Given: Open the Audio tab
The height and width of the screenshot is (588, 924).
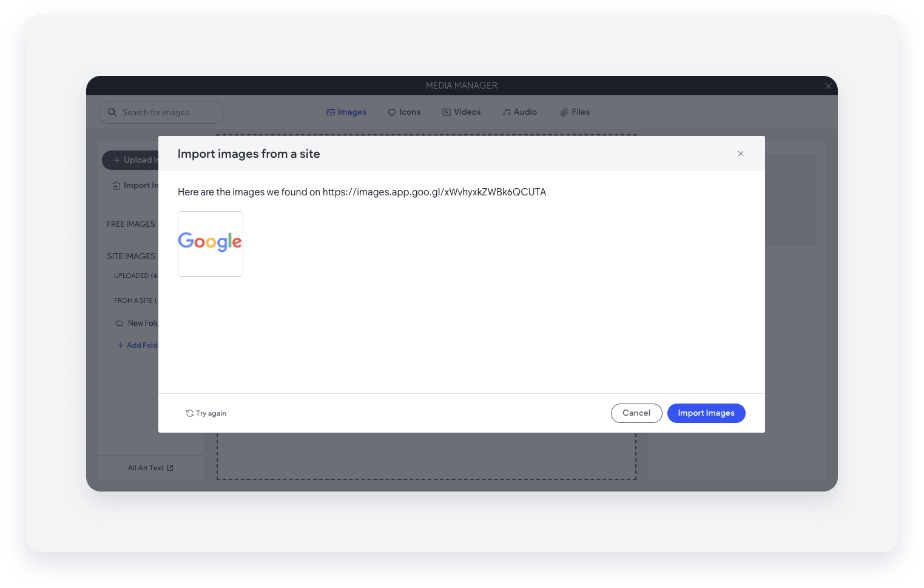Looking at the screenshot, I should click(x=520, y=112).
